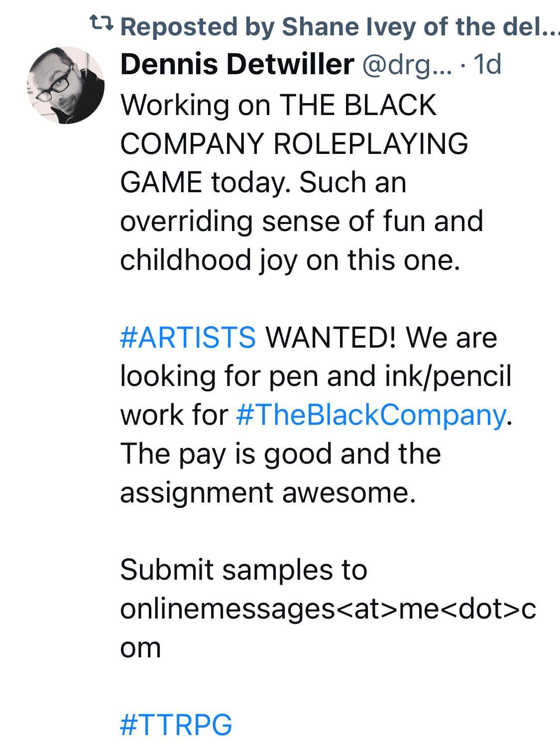
Task: Click the 1d post timestamp
Action: pyautogui.click(x=487, y=65)
